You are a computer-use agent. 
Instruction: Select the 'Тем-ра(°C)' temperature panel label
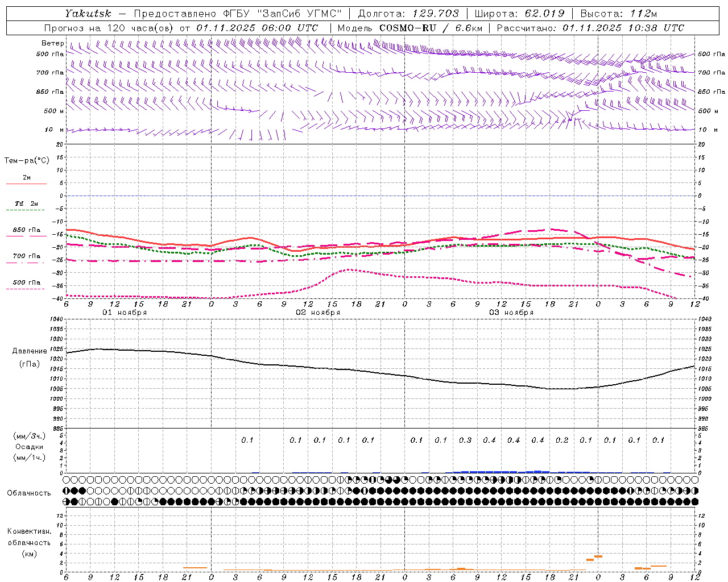[27, 160]
